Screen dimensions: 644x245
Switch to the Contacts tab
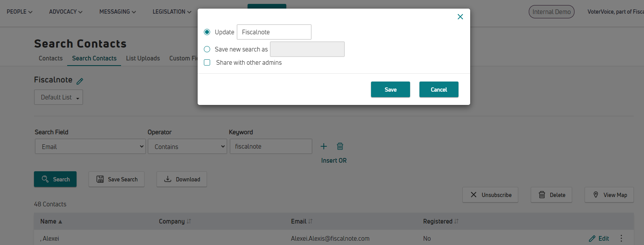point(50,58)
